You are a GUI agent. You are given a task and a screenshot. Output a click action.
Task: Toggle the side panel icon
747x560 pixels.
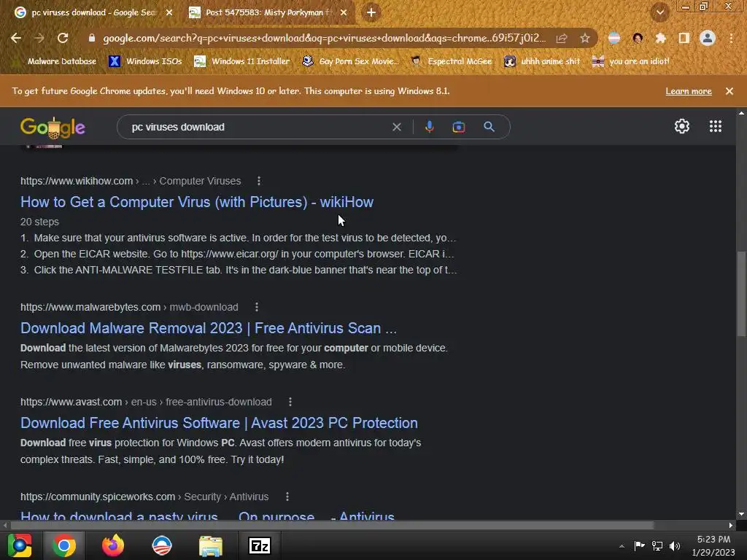coord(684,38)
